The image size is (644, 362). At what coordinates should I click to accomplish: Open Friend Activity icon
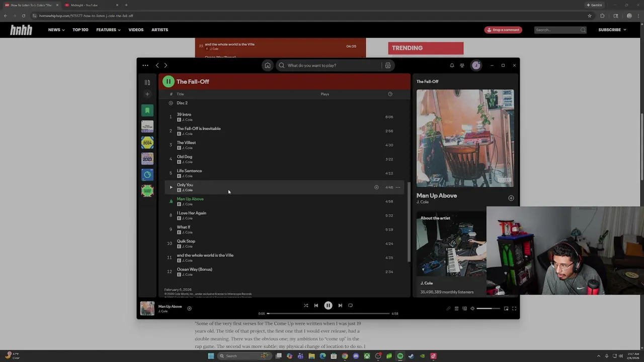(x=462, y=65)
